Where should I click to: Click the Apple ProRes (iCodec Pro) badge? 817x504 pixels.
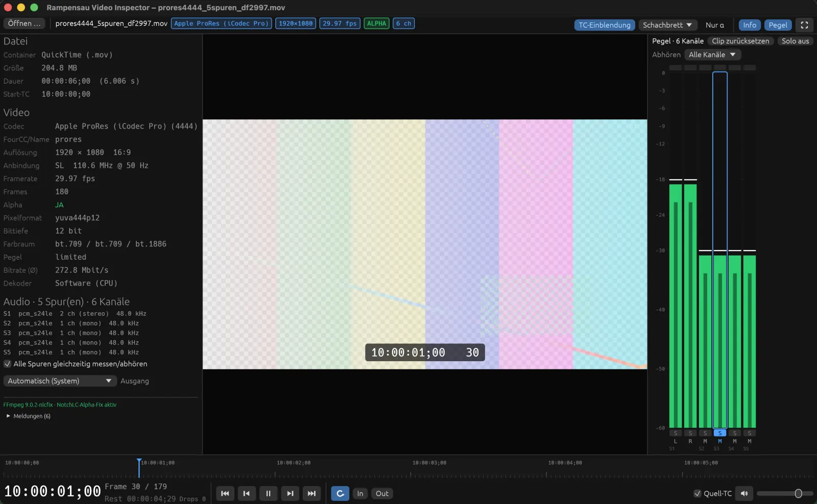[x=221, y=23]
